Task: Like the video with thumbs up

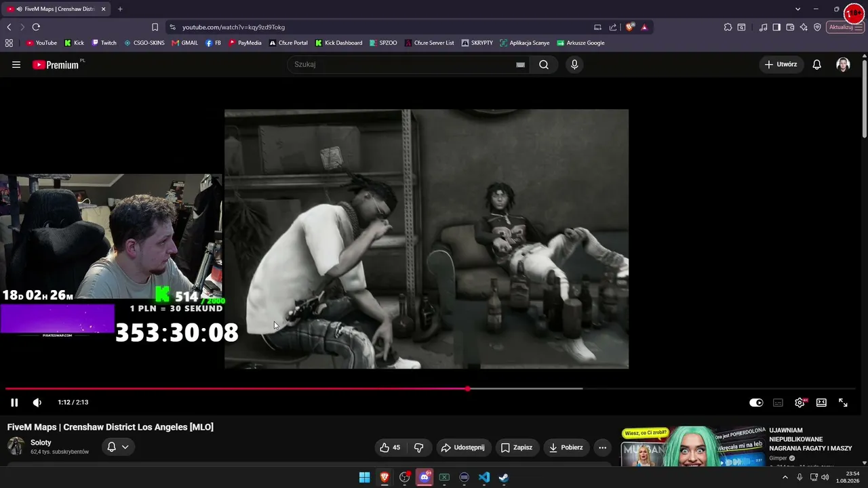Action: point(390,447)
